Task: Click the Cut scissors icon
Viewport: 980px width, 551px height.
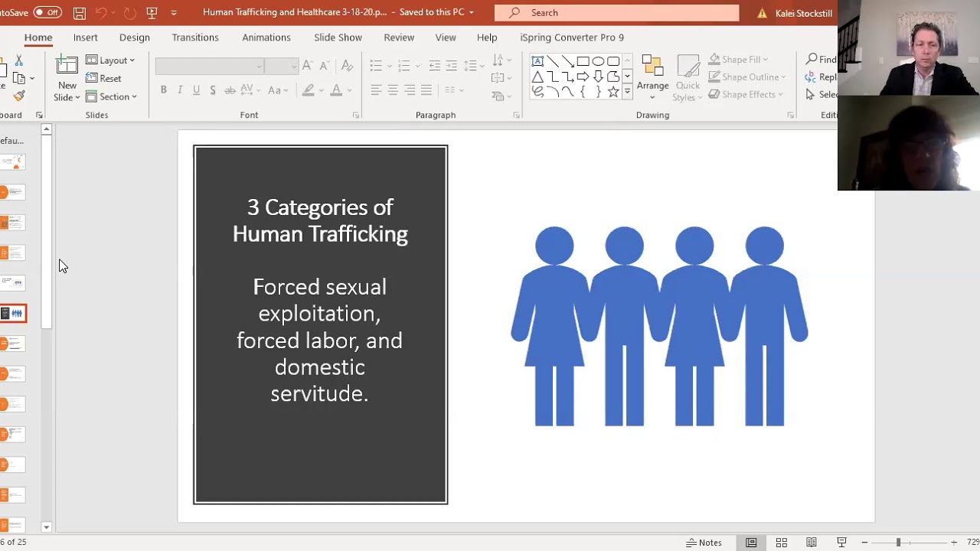Action: pos(18,60)
